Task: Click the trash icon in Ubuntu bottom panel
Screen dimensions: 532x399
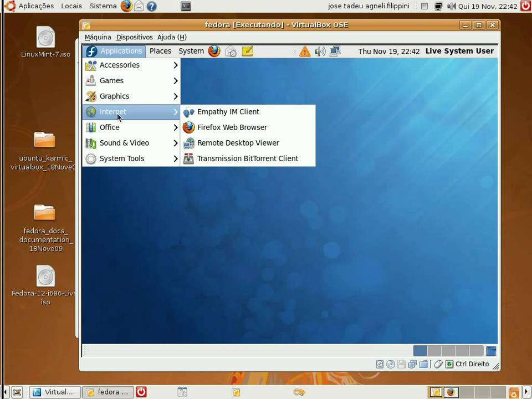Action: point(513,392)
